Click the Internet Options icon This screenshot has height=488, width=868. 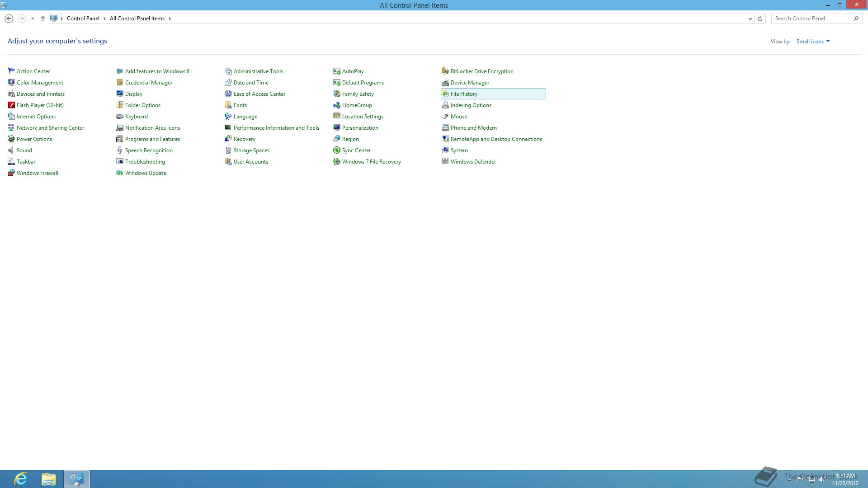coord(11,116)
